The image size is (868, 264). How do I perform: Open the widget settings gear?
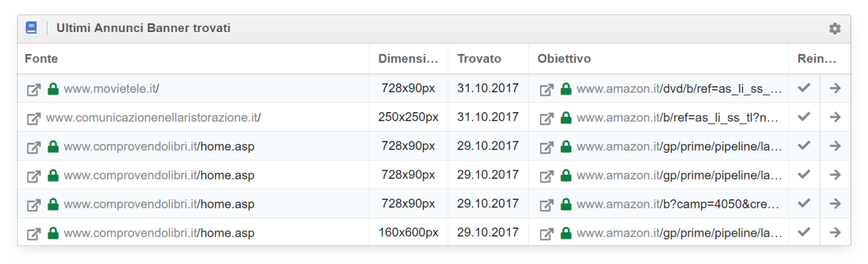[x=834, y=29]
